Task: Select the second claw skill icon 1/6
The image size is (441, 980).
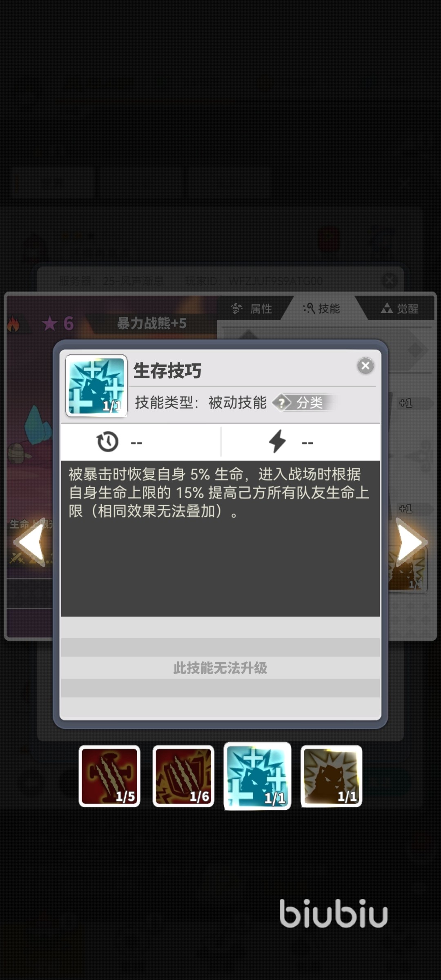Action: tap(183, 776)
